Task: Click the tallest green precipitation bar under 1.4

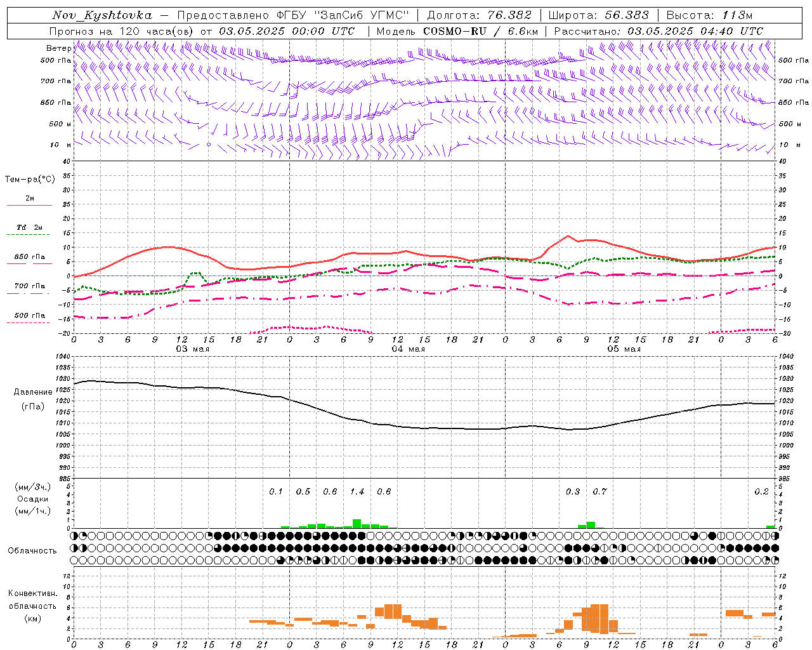Action: [357, 524]
